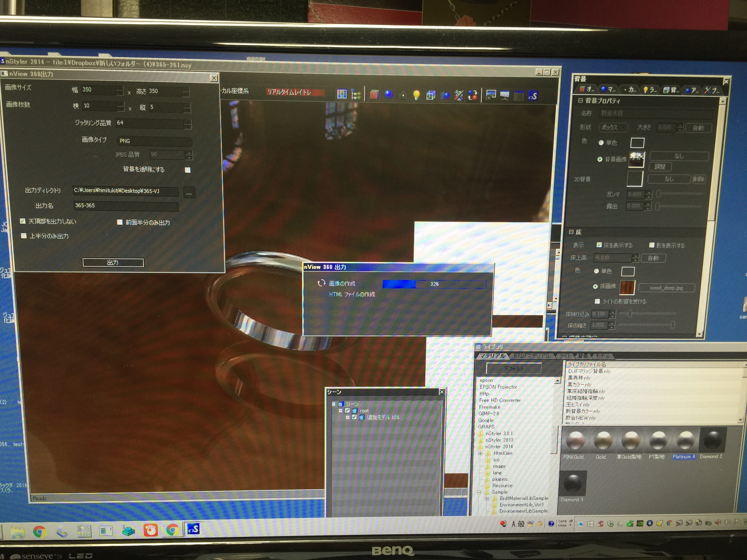
Task: Click the 出力名 input field
Action: coord(126,206)
